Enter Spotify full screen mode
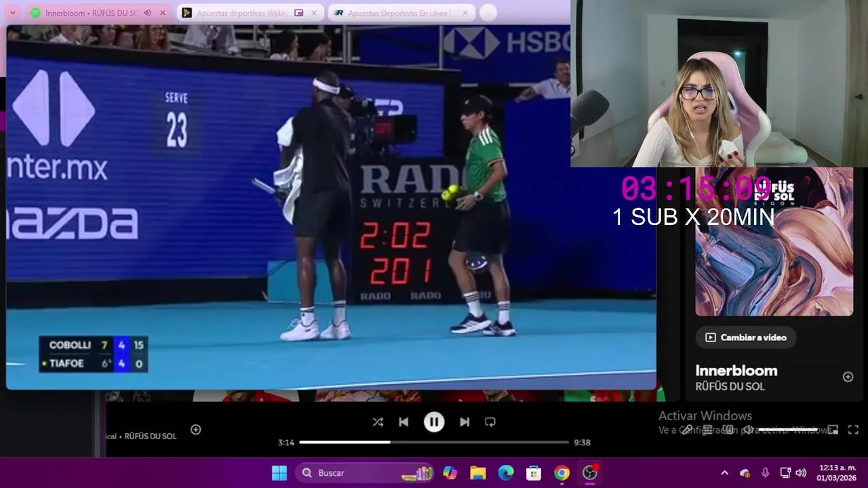868x488 pixels. tap(853, 430)
